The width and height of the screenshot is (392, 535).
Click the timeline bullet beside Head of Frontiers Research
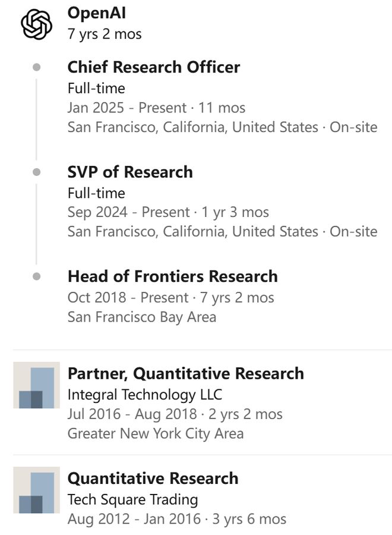[x=37, y=276]
